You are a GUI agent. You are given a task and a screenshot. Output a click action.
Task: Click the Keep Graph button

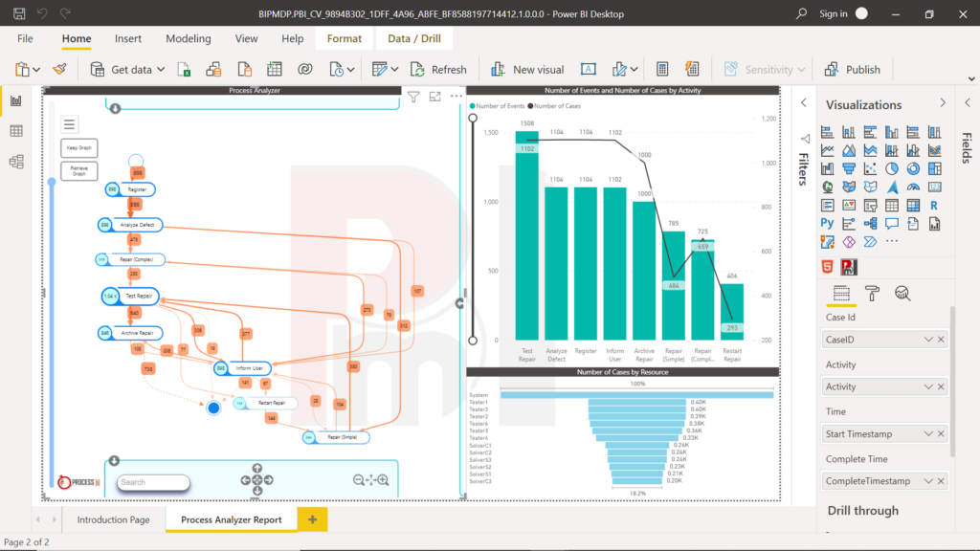tap(78, 147)
